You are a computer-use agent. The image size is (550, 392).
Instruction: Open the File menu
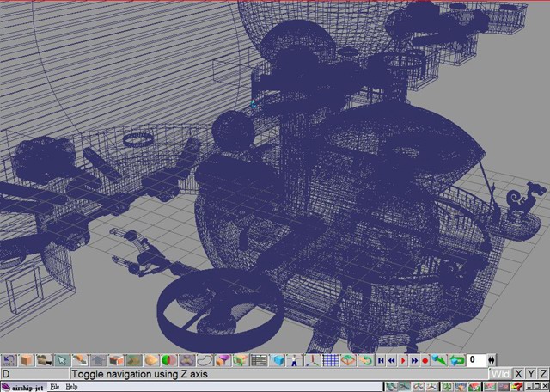(x=54, y=387)
